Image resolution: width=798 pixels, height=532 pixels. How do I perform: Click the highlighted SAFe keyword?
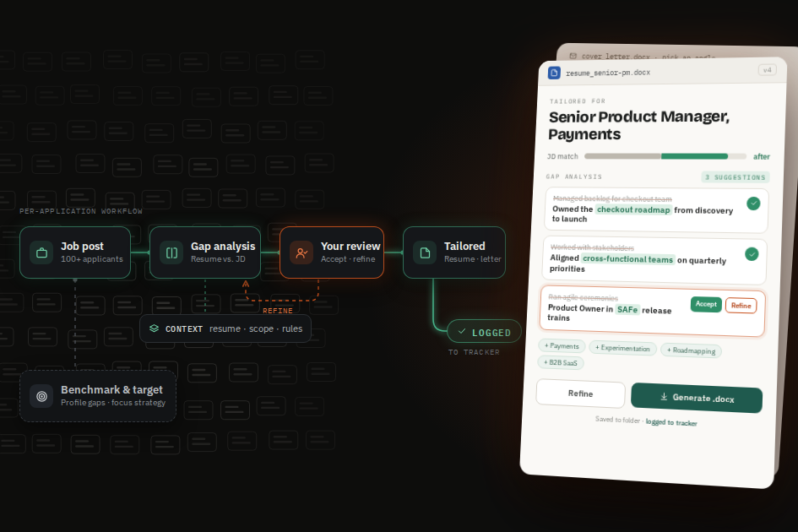pos(627,310)
